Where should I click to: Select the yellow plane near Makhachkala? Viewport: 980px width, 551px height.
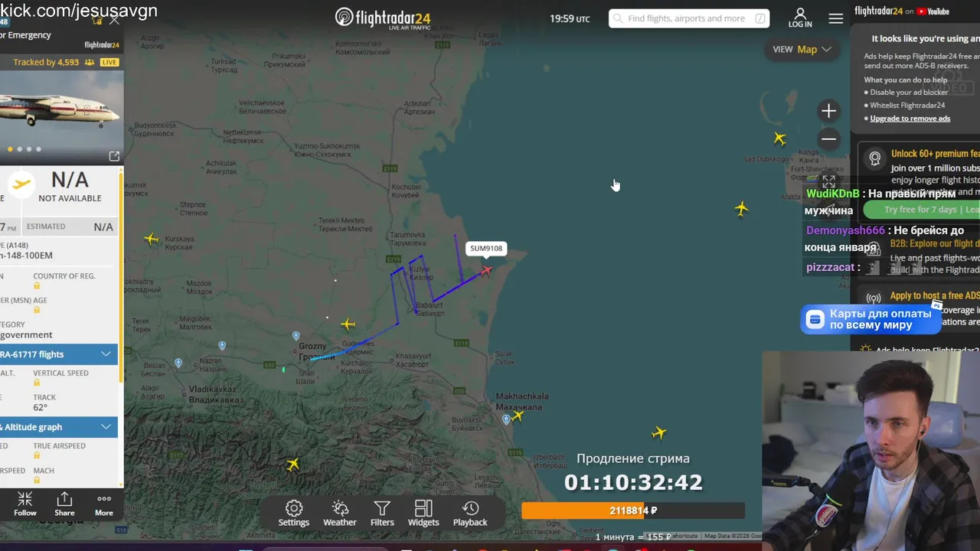(518, 416)
